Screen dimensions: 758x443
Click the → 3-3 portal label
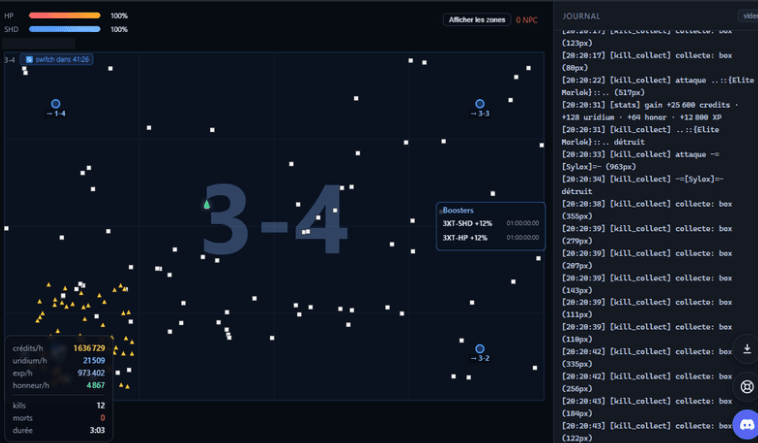(480, 114)
